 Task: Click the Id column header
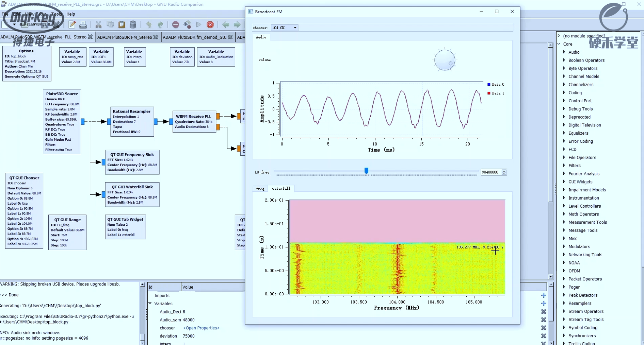164,287
